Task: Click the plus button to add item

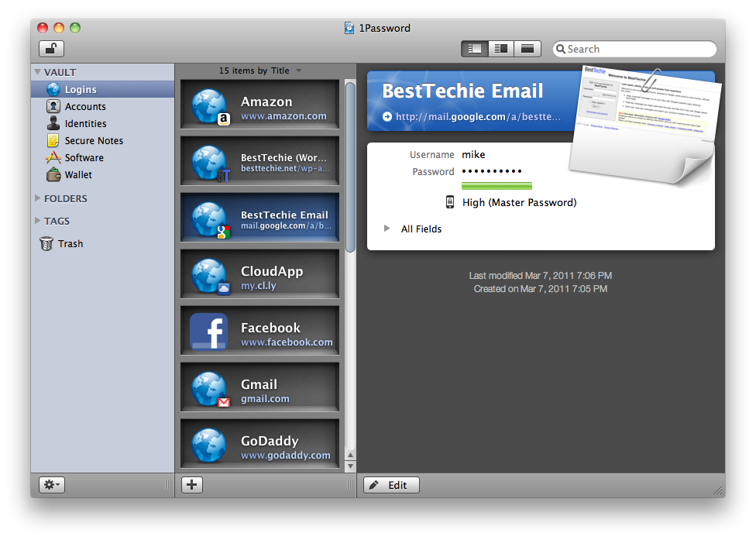Action: pos(191,485)
